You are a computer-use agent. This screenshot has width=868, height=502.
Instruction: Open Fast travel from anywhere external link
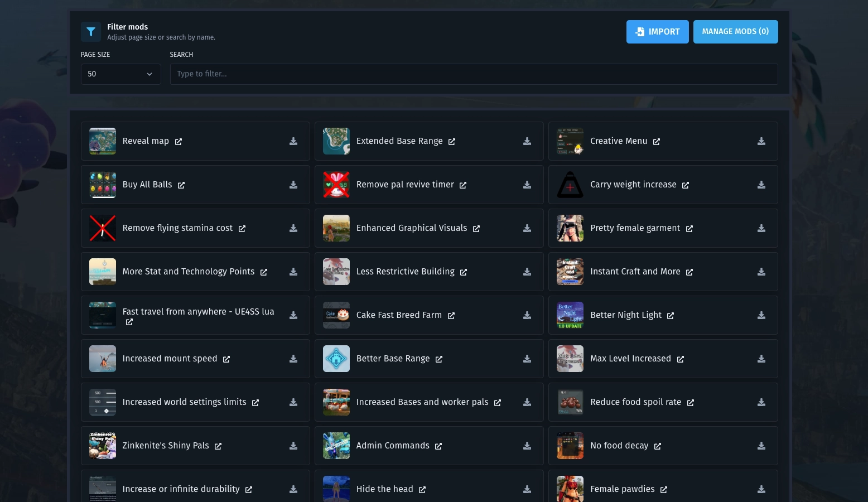129,322
